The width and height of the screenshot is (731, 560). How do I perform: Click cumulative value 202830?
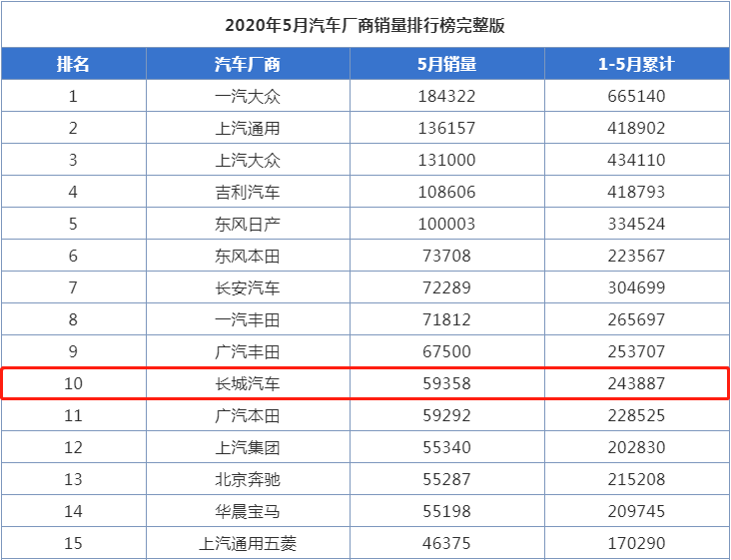[x=636, y=448]
